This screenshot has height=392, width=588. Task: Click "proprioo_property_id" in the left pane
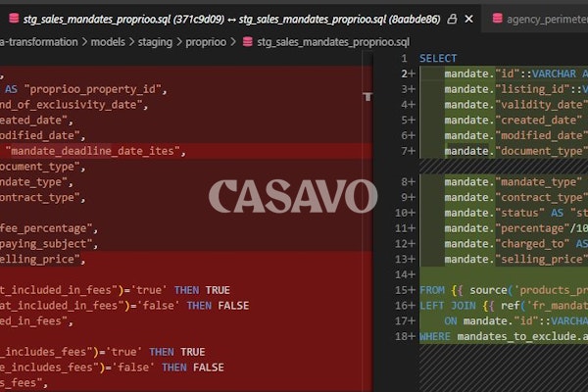[93, 89]
